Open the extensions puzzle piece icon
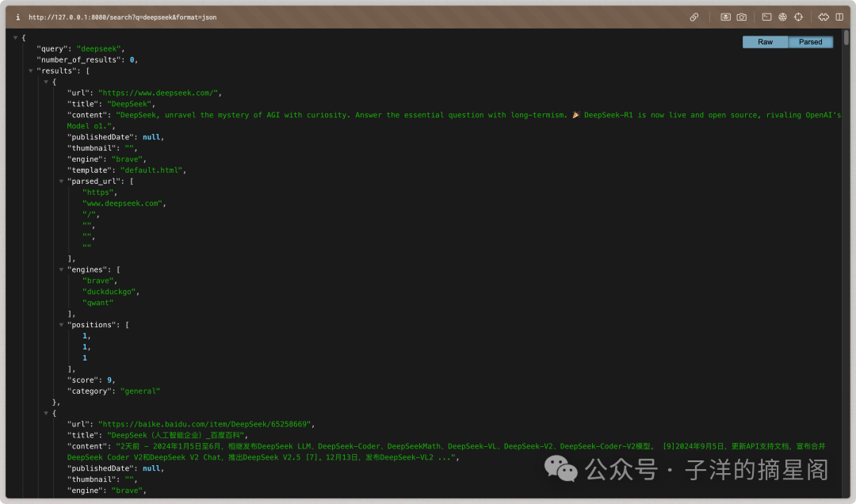Image resolution: width=856 pixels, height=504 pixels. [824, 17]
